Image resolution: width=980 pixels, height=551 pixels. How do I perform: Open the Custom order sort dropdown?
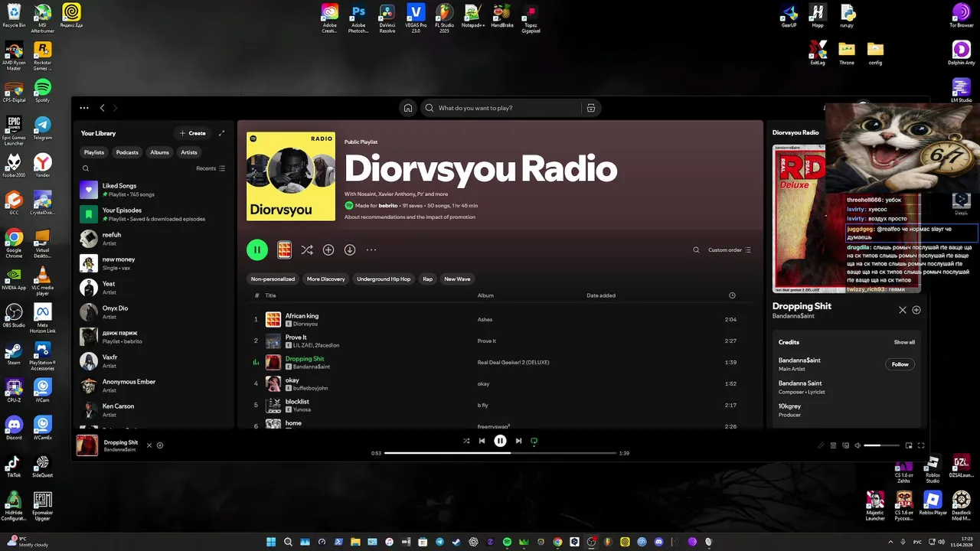(730, 250)
